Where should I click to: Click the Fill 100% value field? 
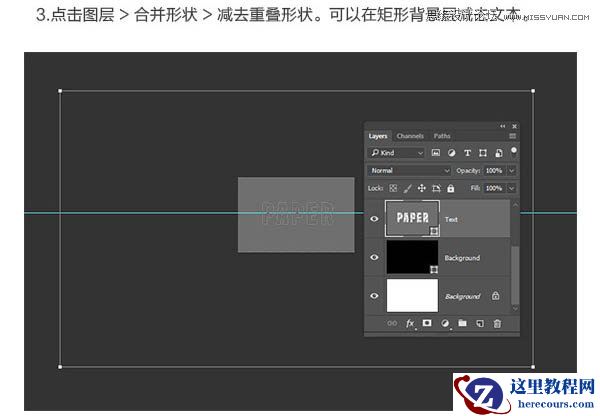494,188
